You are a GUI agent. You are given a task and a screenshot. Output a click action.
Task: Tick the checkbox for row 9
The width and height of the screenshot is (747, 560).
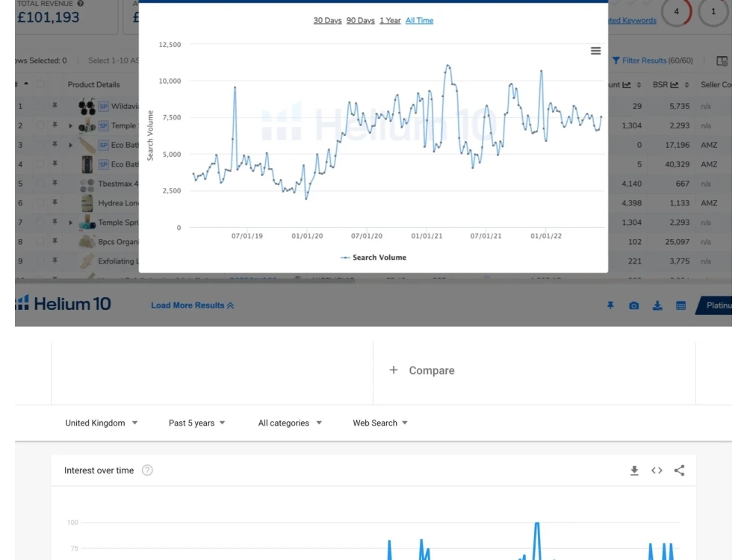40,261
